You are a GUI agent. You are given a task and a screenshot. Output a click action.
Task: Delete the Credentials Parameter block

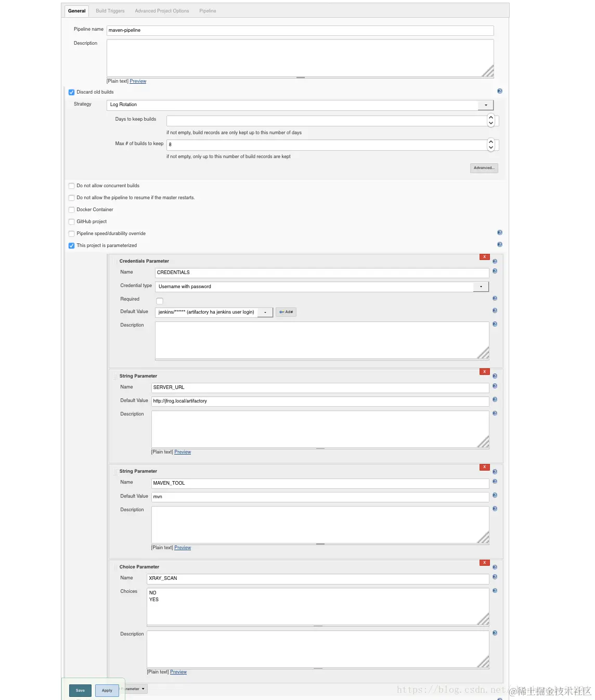tap(484, 257)
